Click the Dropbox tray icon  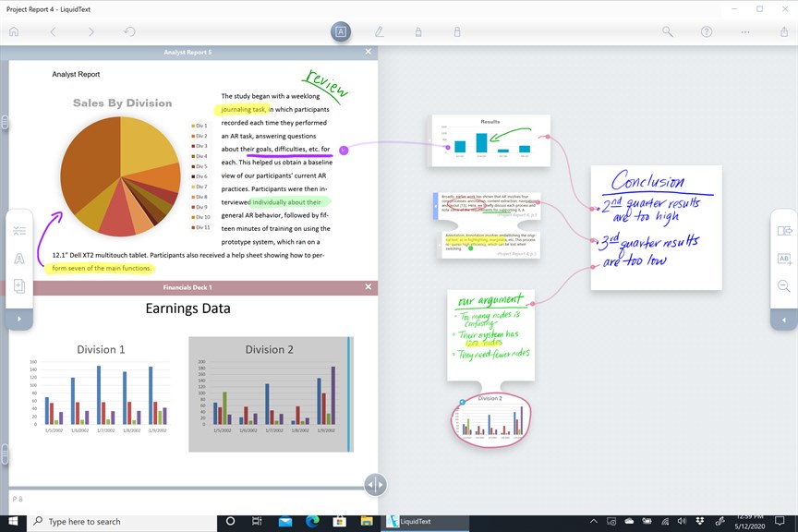700,521
